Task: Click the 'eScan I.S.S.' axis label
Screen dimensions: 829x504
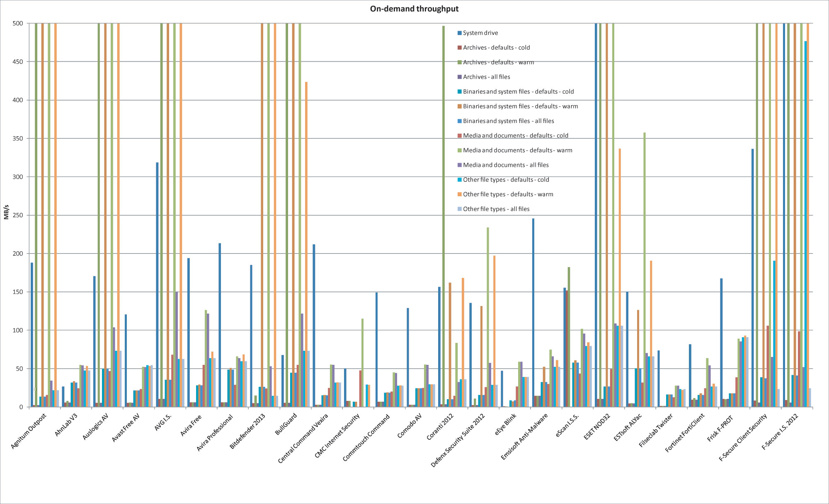Action: coord(567,425)
